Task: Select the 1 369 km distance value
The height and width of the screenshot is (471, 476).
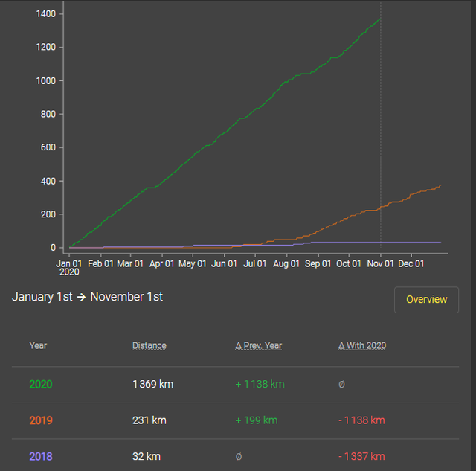Action: (x=152, y=384)
